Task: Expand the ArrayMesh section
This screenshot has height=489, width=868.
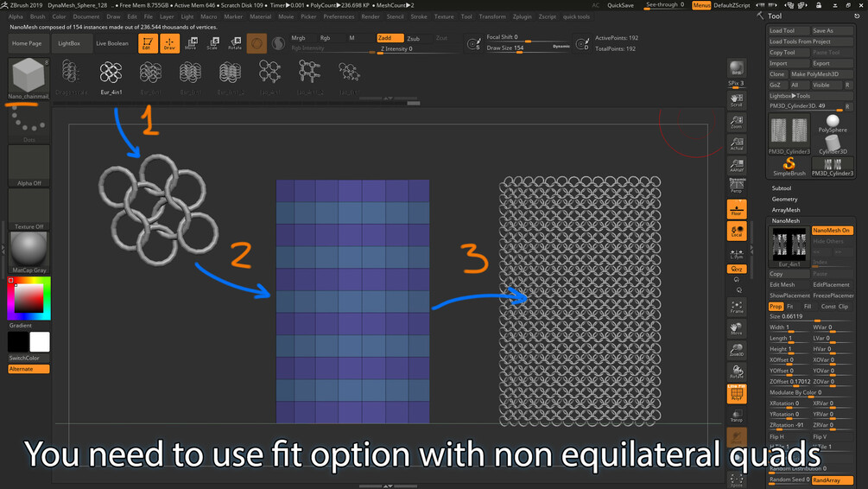Action: (785, 210)
